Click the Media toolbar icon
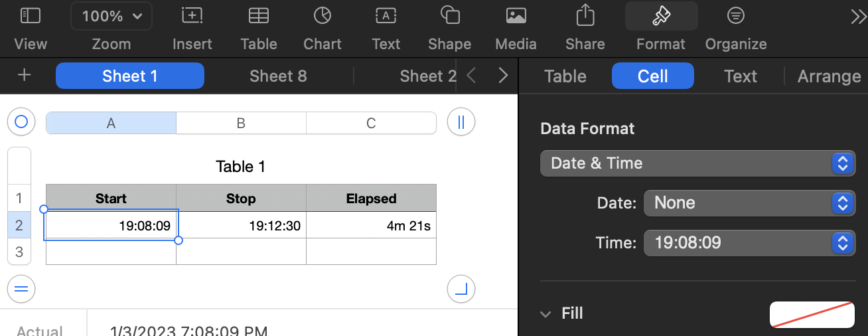868x336 pixels. pyautogui.click(x=516, y=16)
